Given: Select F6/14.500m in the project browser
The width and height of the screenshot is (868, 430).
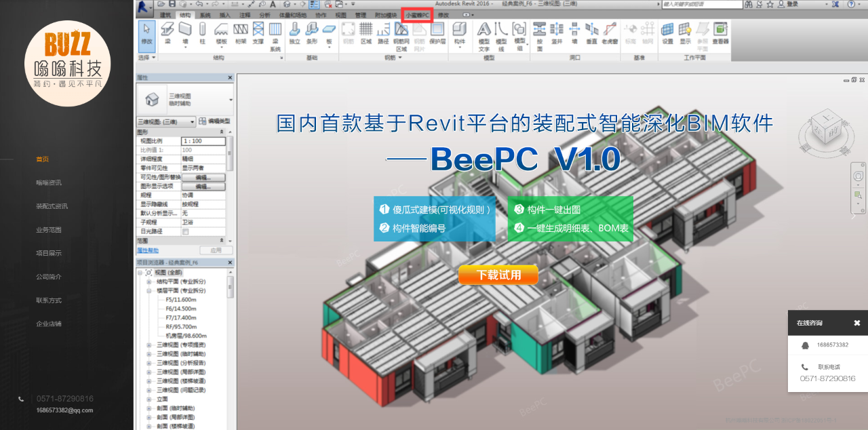Looking at the screenshot, I should (x=181, y=309).
